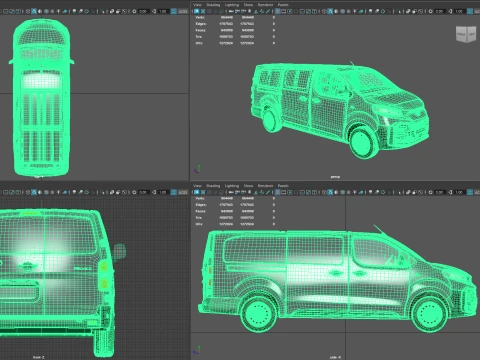This screenshot has height=360, width=480.
Task: Toggle Resolution Gate in perspective panel
Action: point(290,11)
